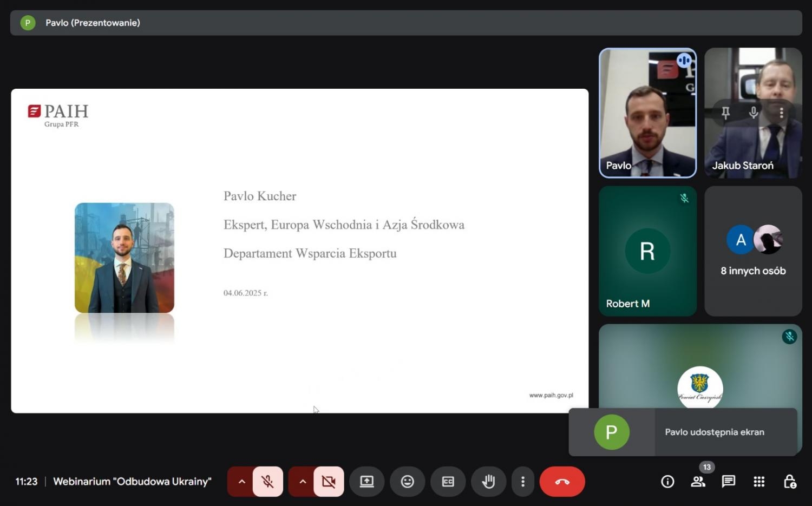Mute Jakub Staroń using the microphone icon
Viewport: 812px width, 506px height.
(x=753, y=113)
